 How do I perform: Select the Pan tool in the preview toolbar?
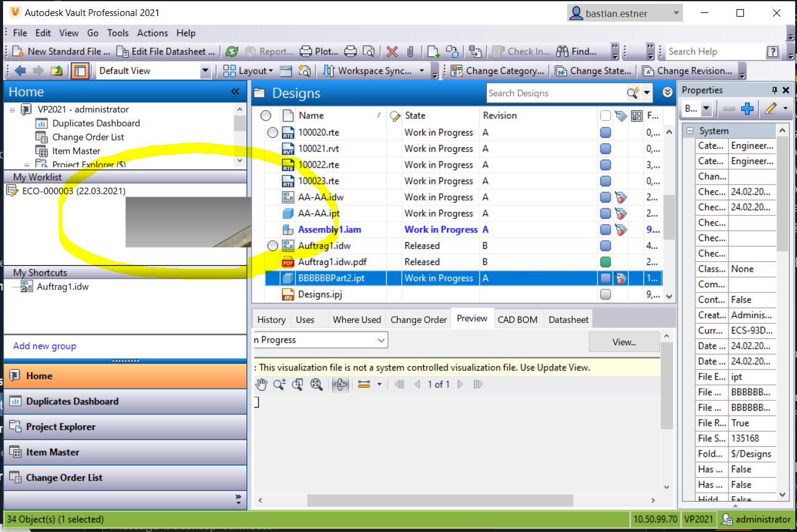(x=261, y=384)
